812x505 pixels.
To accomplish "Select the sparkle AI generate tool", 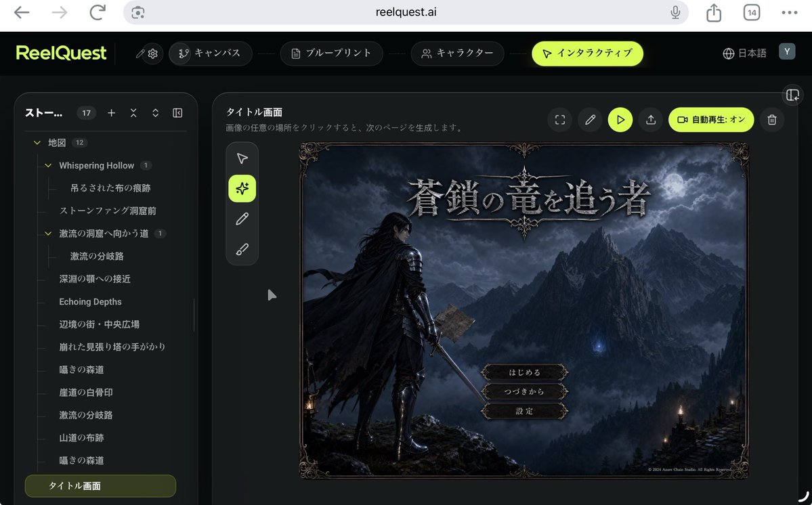I will tap(242, 188).
